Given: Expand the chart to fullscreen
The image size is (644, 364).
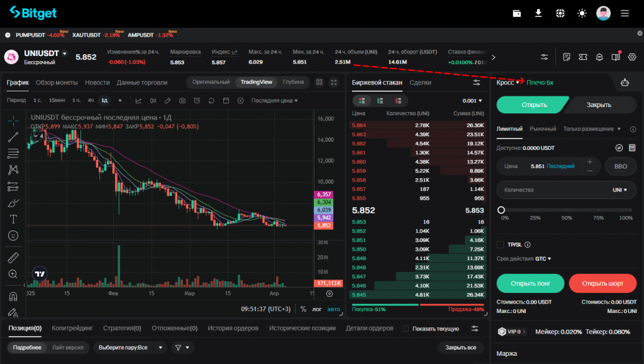Looking at the screenshot, I should coord(334,82).
